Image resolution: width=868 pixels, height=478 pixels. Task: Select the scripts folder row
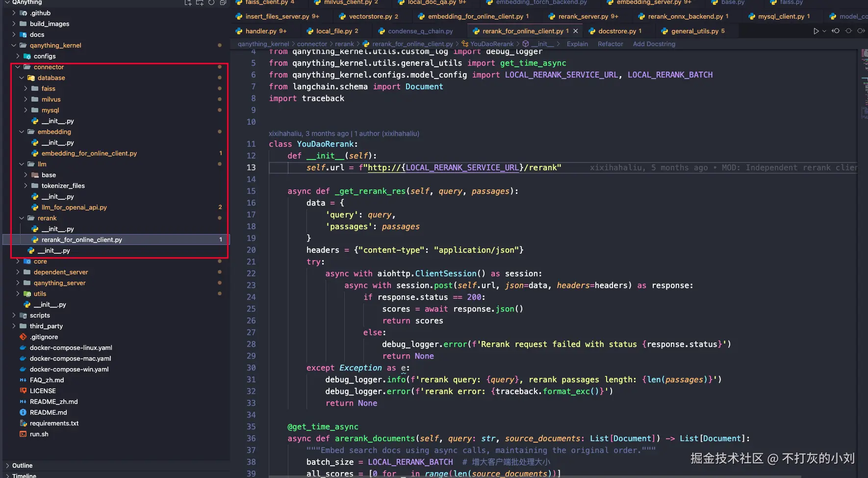(116, 316)
